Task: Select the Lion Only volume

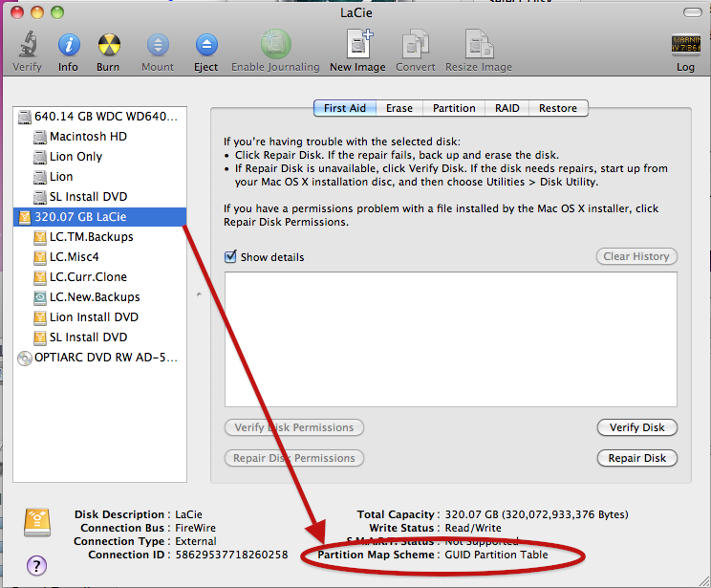Action: (99, 157)
